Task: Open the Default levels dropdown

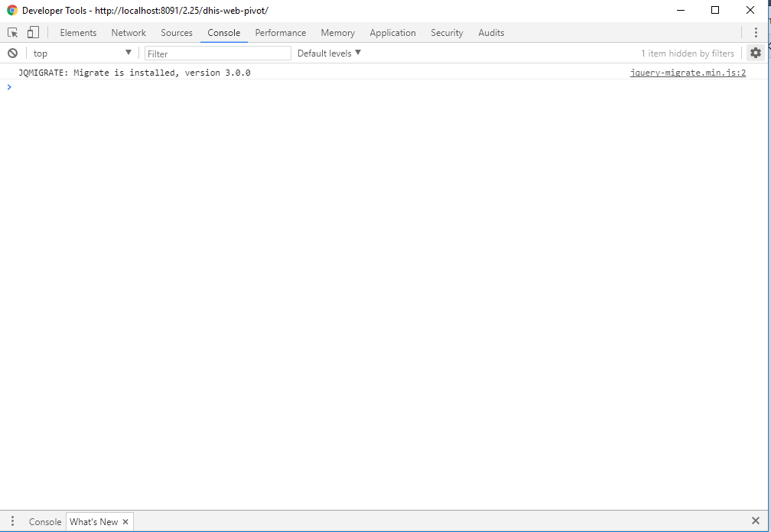Action: tap(329, 54)
